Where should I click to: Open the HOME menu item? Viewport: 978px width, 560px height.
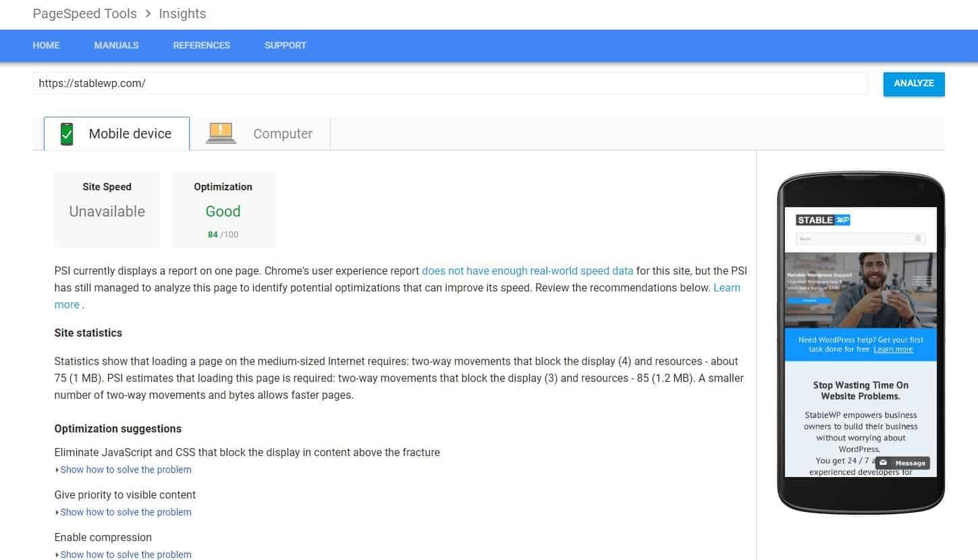(46, 45)
